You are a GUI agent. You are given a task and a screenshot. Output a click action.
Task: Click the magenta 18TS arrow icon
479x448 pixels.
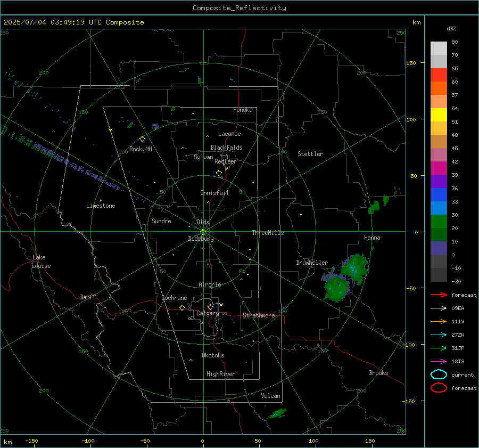pos(439,362)
